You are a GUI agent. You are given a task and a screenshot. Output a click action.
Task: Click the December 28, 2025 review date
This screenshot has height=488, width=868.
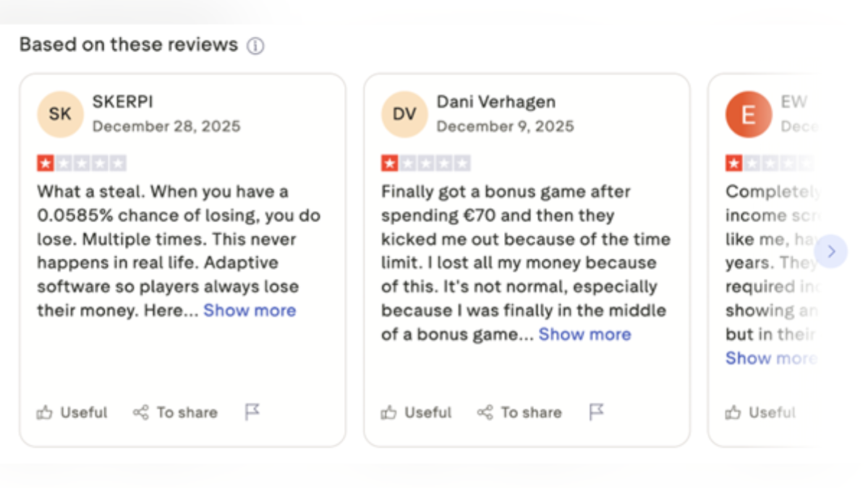click(166, 127)
